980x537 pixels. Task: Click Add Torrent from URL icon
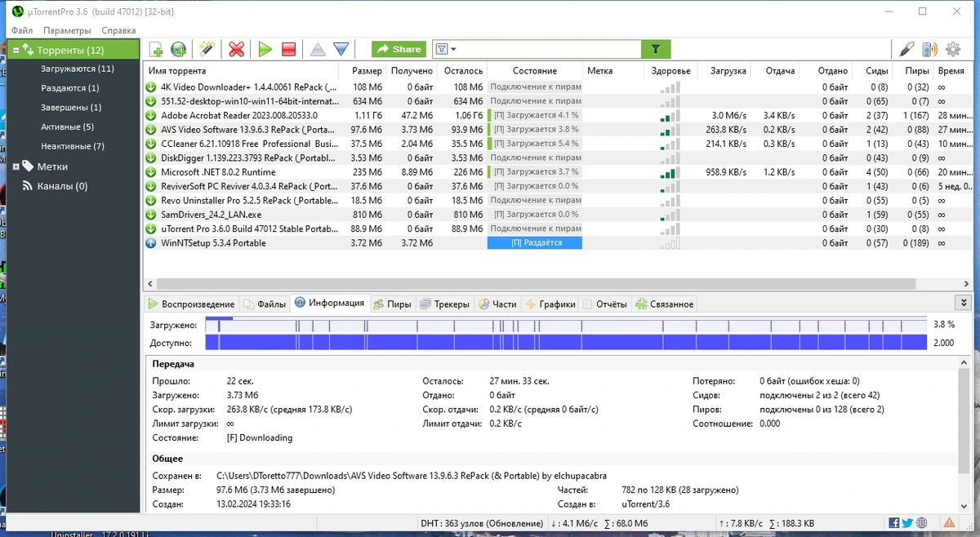point(179,50)
